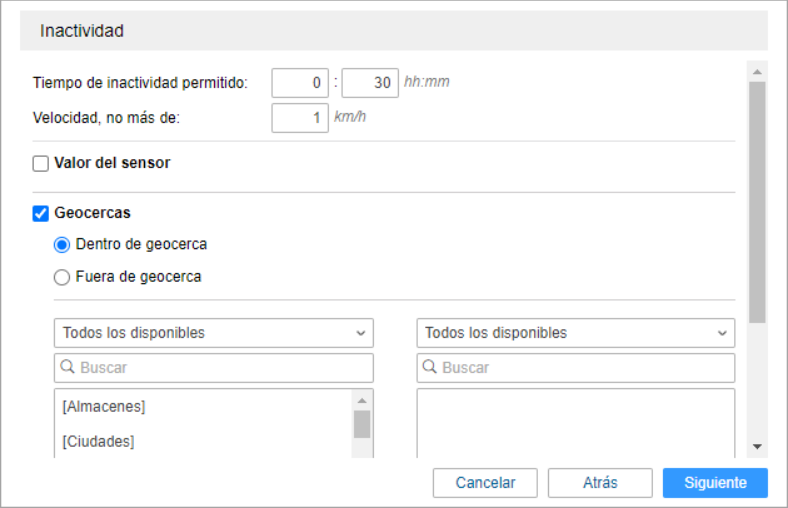The image size is (788, 508).
Task: Click the Atrás button
Action: [x=600, y=483]
